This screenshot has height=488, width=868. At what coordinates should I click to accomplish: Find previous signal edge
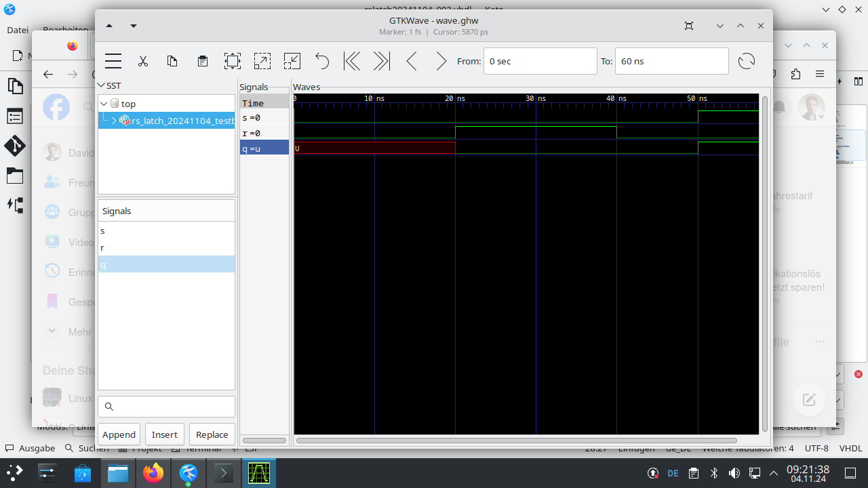click(x=411, y=61)
